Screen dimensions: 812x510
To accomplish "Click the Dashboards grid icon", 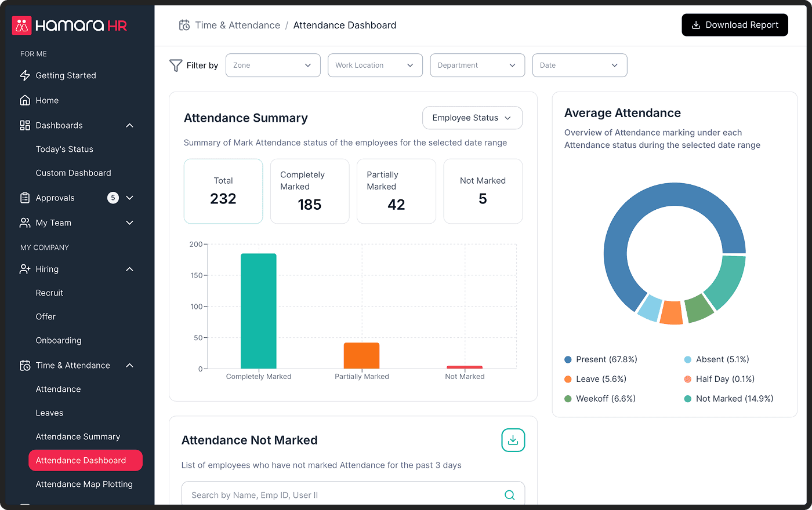I will point(25,125).
